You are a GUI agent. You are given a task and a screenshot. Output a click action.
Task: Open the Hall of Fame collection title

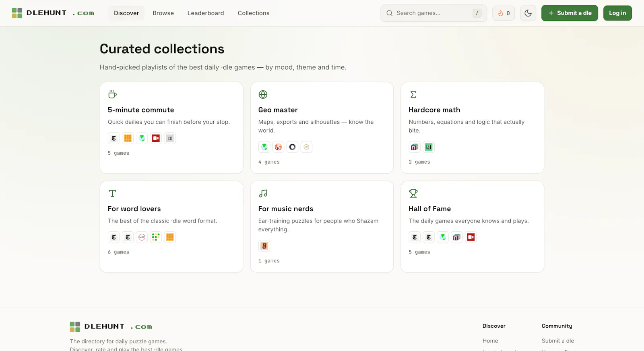pyautogui.click(x=430, y=209)
